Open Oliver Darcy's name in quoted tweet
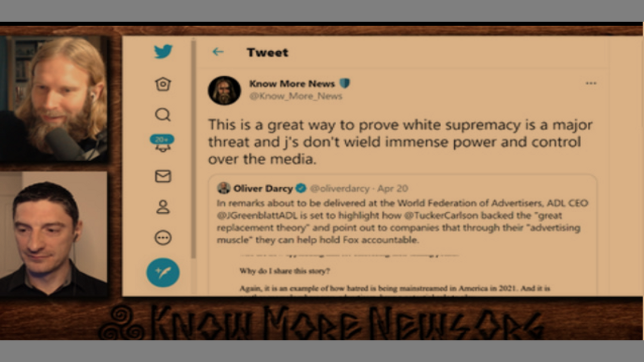Image resolution: width=644 pixels, height=362 pixels. click(263, 189)
